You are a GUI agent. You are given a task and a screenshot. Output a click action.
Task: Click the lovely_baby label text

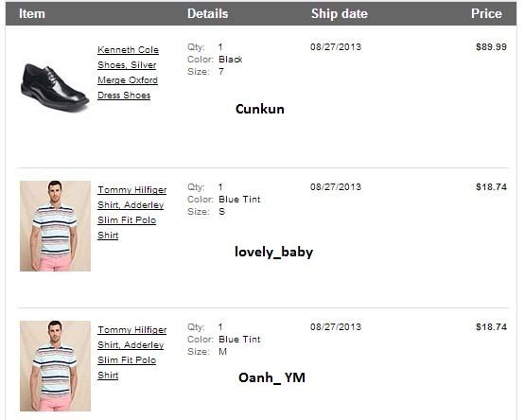coord(273,252)
